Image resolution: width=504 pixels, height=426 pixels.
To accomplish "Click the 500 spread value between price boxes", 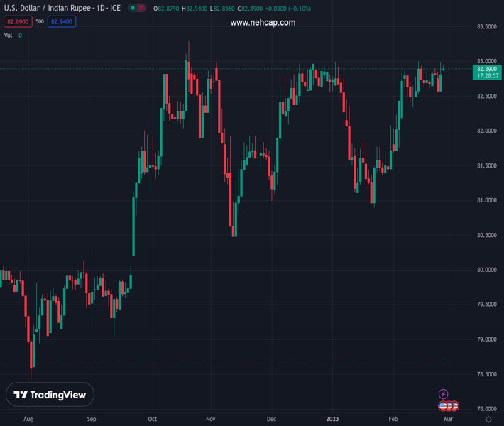I will click(x=40, y=22).
